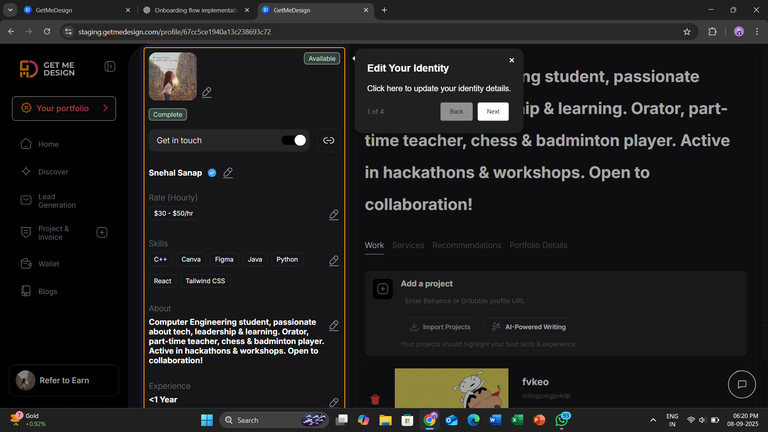Open the Chrome three-dot menu

click(757, 32)
